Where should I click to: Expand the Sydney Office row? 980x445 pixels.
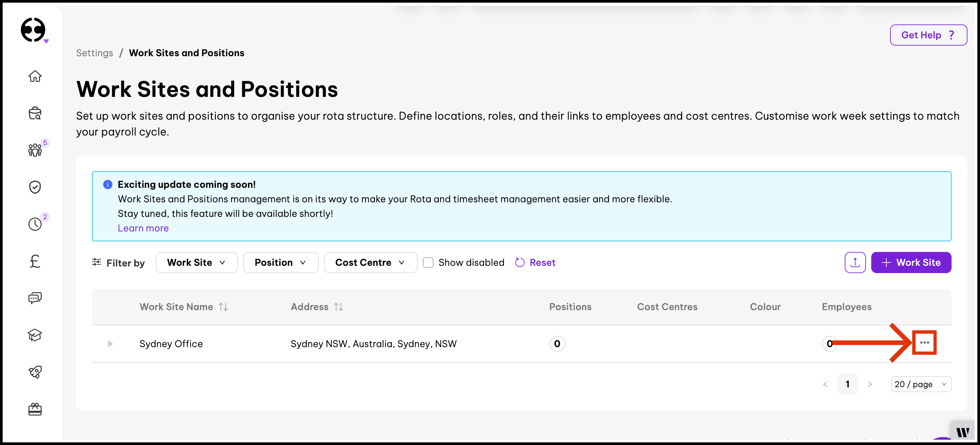click(110, 344)
